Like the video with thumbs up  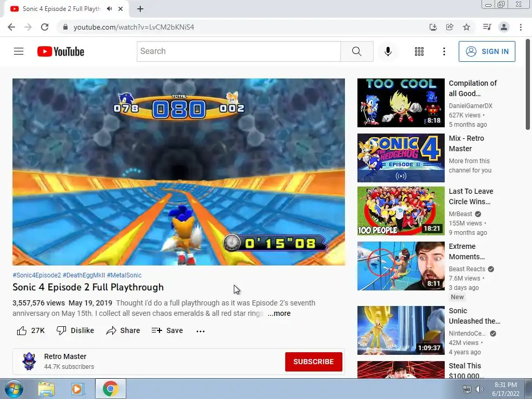click(31, 330)
